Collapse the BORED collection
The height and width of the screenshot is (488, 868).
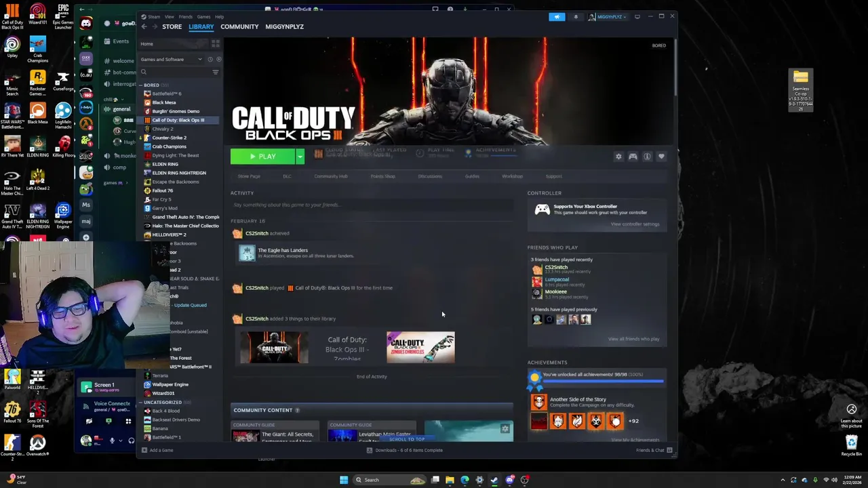(140, 85)
